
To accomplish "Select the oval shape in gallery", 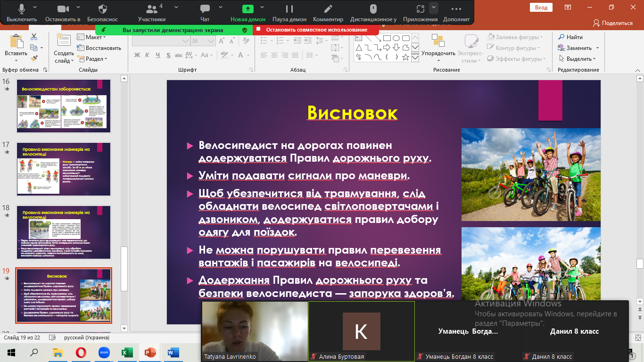I will (x=396, y=38).
